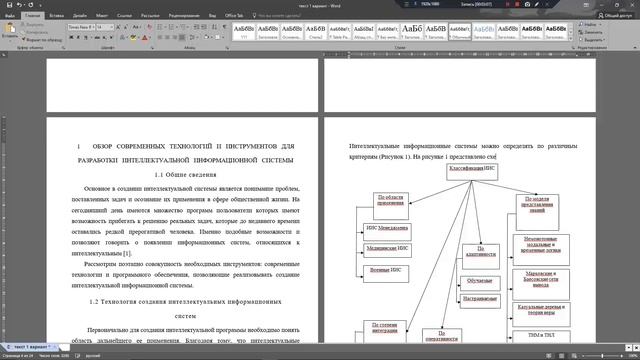Screen dimensions: 640x360
Task: Toggle strikethrough formatting
Action: (x=97, y=38)
